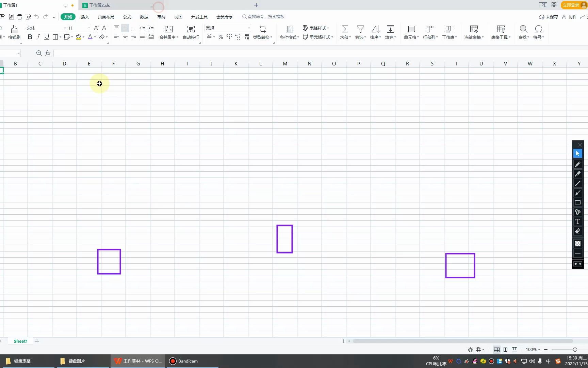588x368 pixels.
Task: Select the Sheet1 tab
Action: pos(20,341)
